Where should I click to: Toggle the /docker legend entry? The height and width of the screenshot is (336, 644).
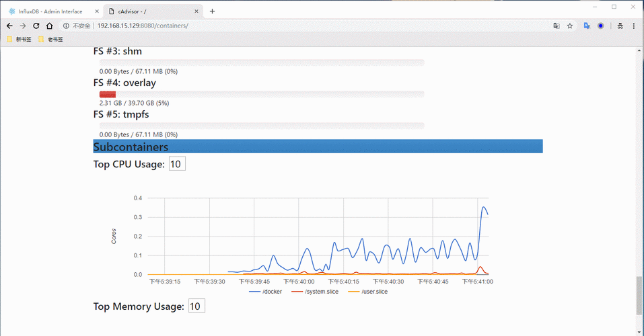click(x=265, y=292)
